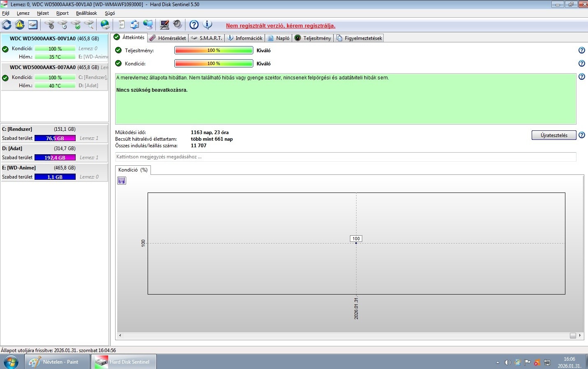Image resolution: width=588 pixels, height=369 pixels.
Task: Click the 1163 nap, 23 óra operating time value
Action: coord(210,132)
